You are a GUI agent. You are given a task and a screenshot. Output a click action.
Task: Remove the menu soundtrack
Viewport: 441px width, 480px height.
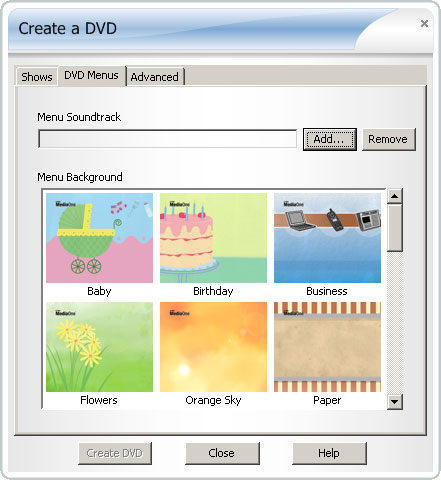(x=389, y=139)
